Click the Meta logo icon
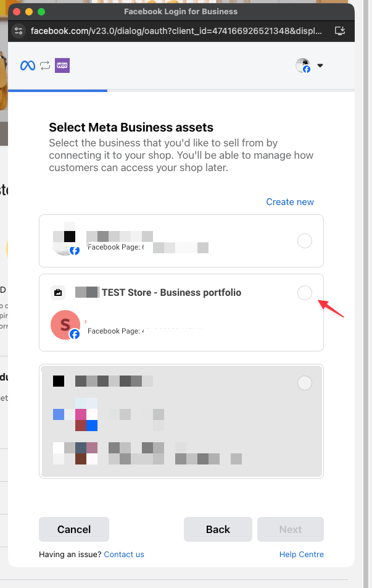Image resolution: width=372 pixels, height=588 pixels. tap(28, 65)
